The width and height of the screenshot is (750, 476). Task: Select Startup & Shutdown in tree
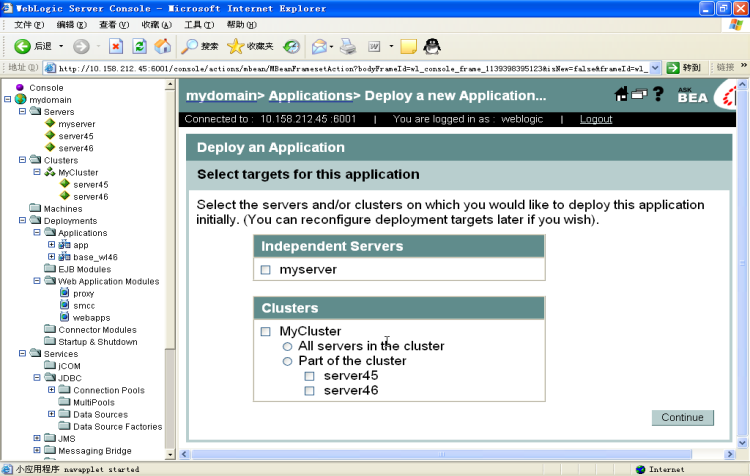(x=98, y=342)
